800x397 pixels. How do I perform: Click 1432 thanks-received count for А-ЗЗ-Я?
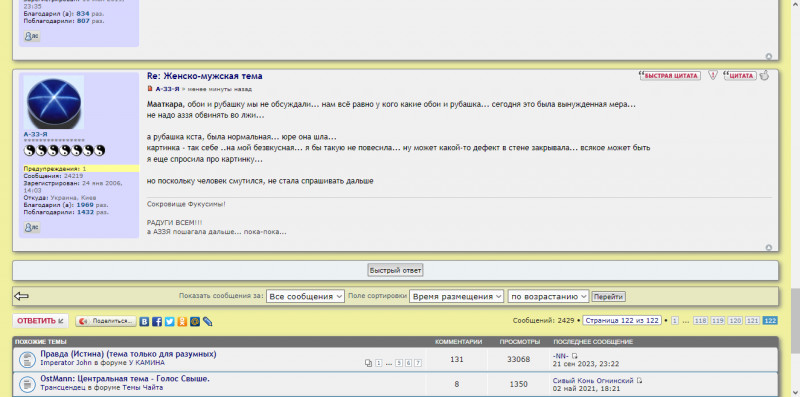click(x=85, y=212)
